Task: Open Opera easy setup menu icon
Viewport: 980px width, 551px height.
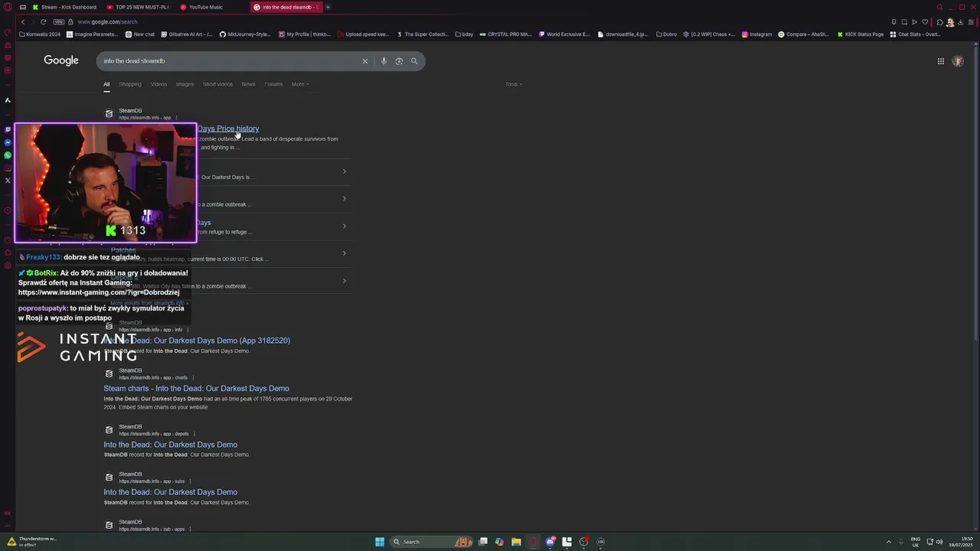Action: tap(972, 22)
